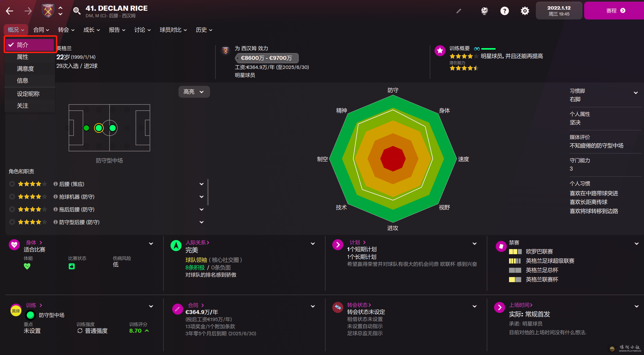
Task: Expand the 习惯脚 panel chevron
Action: click(x=636, y=93)
